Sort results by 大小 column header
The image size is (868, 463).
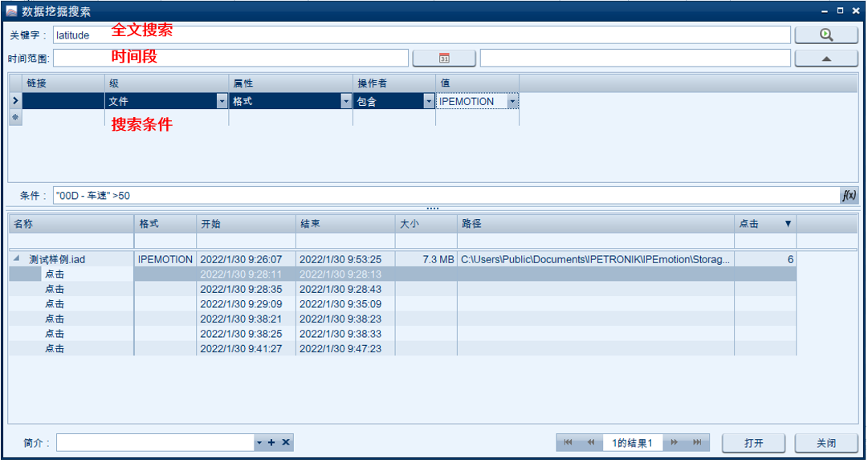click(x=426, y=224)
